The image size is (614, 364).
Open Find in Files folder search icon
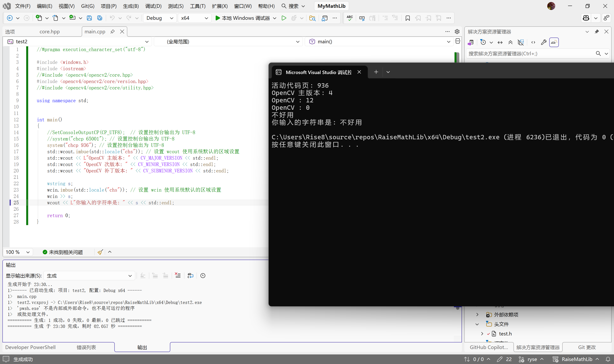[x=312, y=18]
